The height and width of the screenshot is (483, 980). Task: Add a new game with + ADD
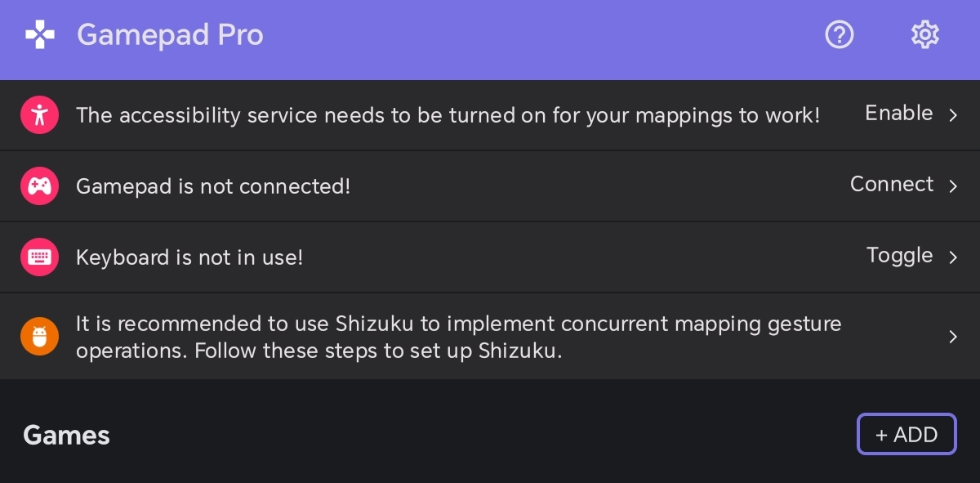pos(906,434)
